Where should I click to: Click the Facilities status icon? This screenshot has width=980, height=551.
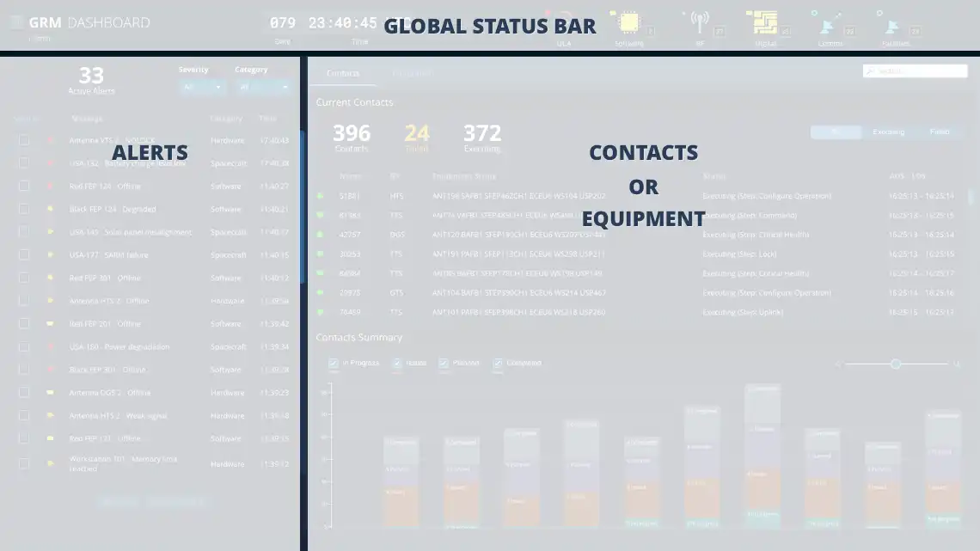point(894,23)
